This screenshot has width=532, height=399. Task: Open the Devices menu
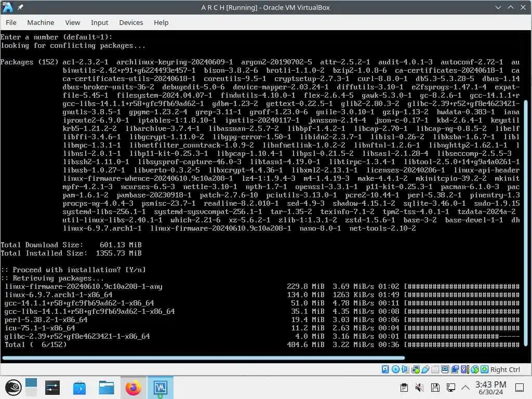point(131,22)
